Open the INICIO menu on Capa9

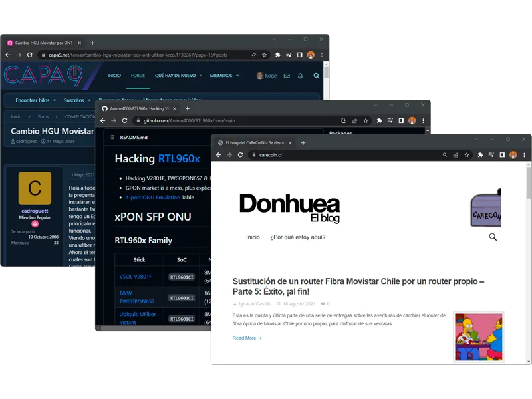pyautogui.click(x=114, y=76)
